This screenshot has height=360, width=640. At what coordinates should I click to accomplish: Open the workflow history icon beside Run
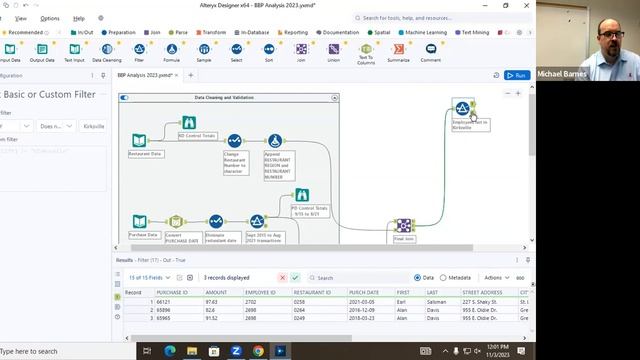click(x=496, y=76)
